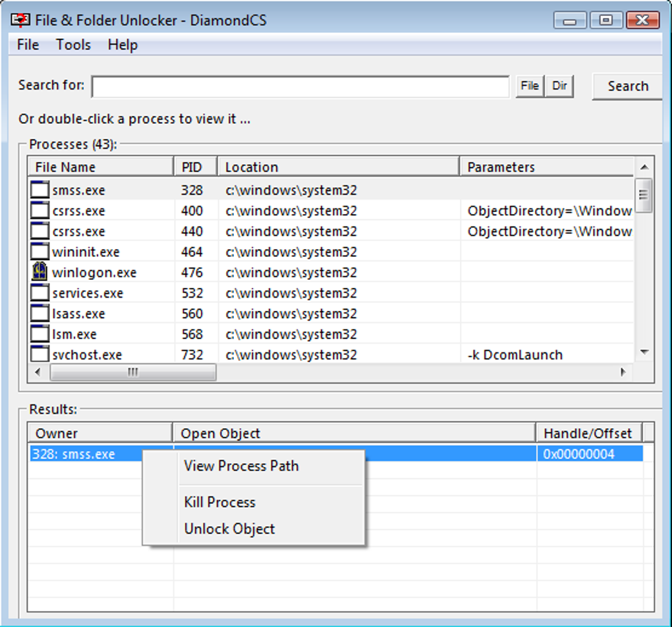
Task: Close the File & Folder Unlocker window
Action: pyautogui.click(x=642, y=20)
